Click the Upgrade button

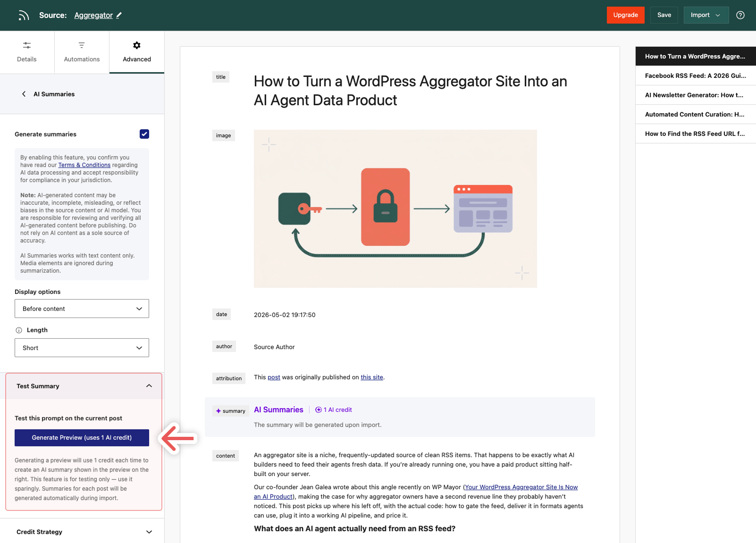tap(626, 15)
